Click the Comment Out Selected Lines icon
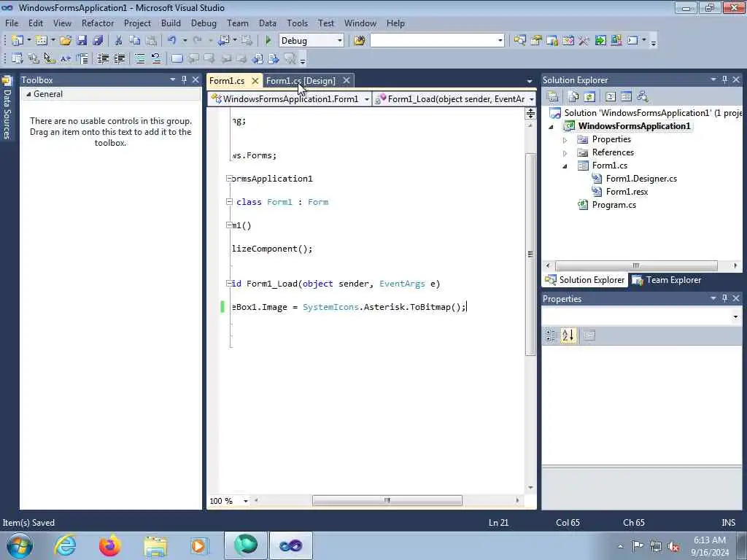 click(x=139, y=58)
